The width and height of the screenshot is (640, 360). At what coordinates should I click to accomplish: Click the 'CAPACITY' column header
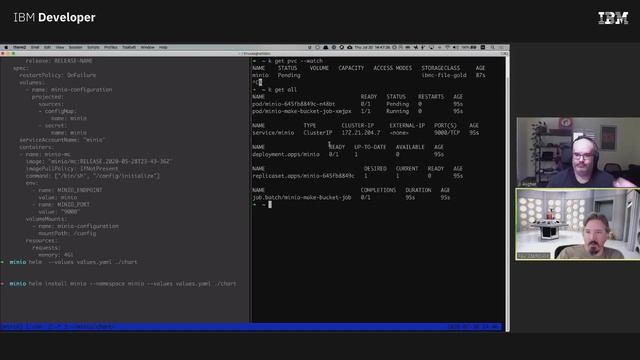point(351,68)
